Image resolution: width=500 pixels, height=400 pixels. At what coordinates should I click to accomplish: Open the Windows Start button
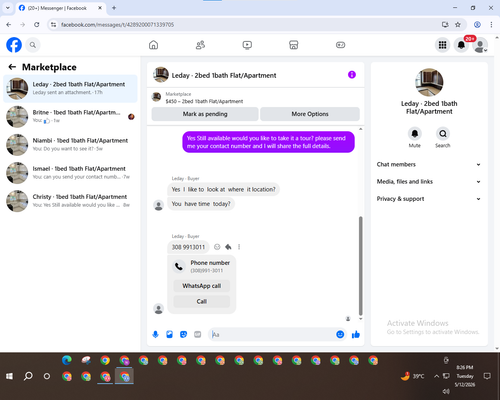pos(9,376)
